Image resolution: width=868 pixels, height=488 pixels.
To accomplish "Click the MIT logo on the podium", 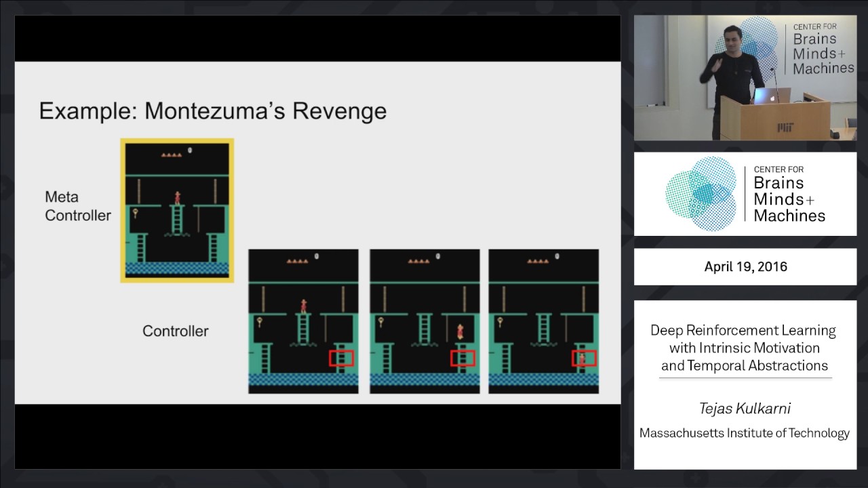I will pos(785,127).
